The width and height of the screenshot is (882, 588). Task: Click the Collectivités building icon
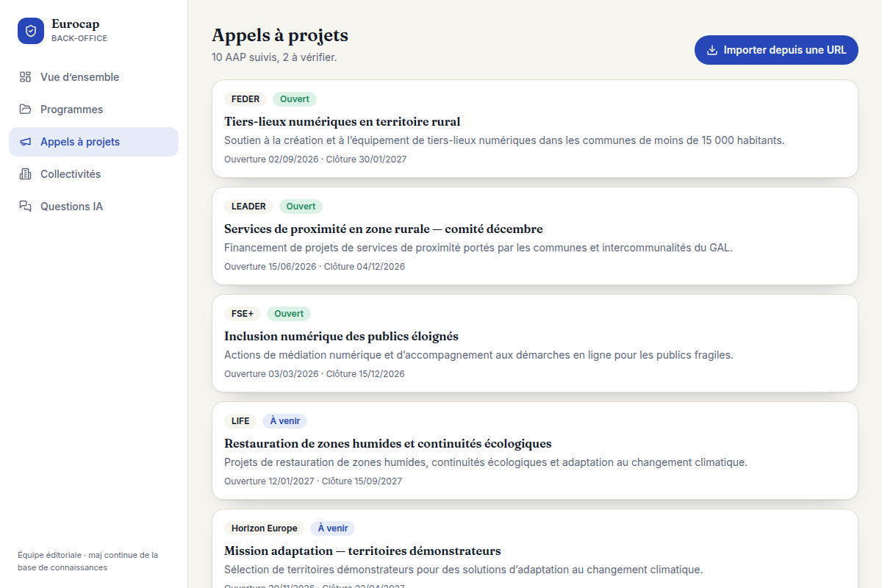26,174
